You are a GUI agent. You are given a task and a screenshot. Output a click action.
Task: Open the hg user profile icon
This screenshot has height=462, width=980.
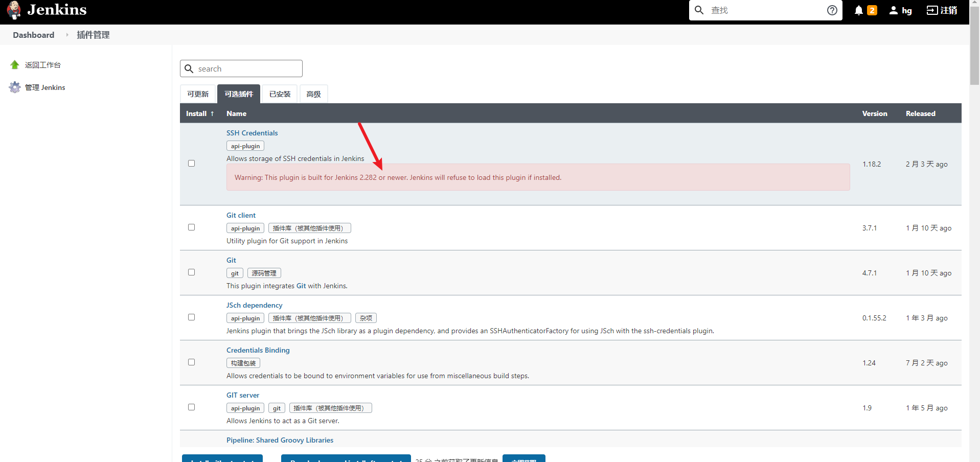pos(894,10)
